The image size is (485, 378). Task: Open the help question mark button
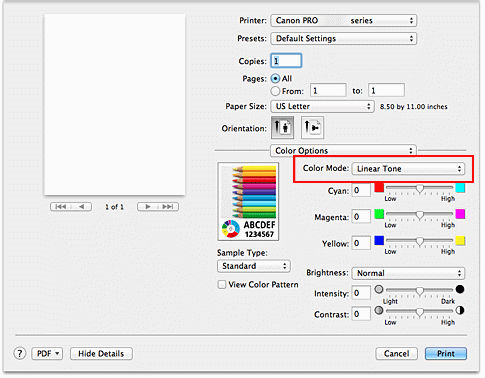pyautogui.click(x=20, y=353)
